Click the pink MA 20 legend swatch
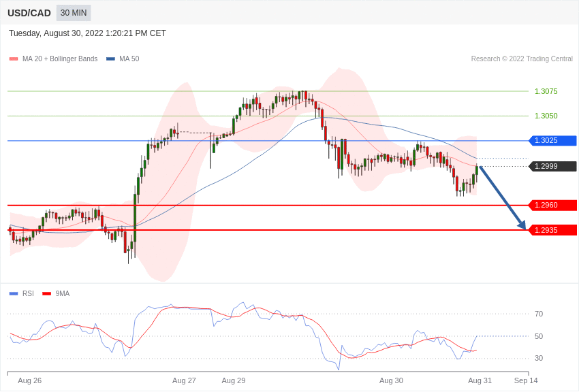The height and width of the screenshot is (392, 579). coord(14,59)
